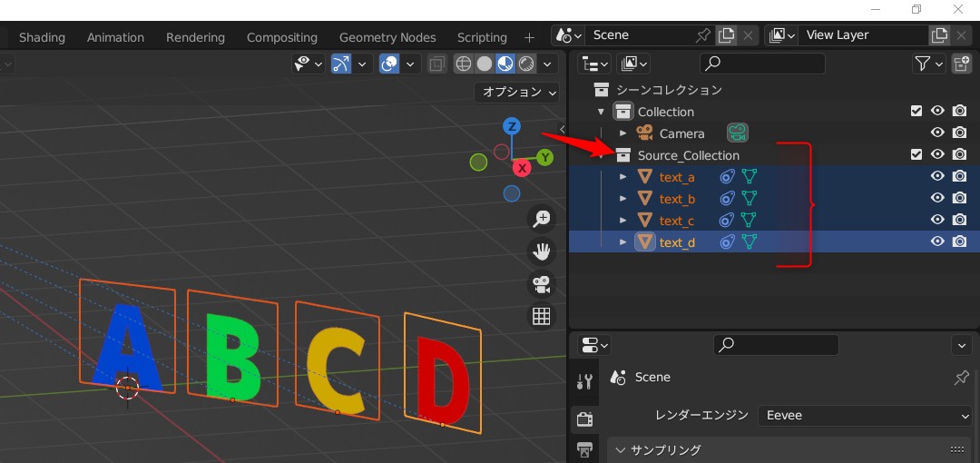Add a new View Layer icon
This screenshot has height=463, width=980.
coord(939,35)
